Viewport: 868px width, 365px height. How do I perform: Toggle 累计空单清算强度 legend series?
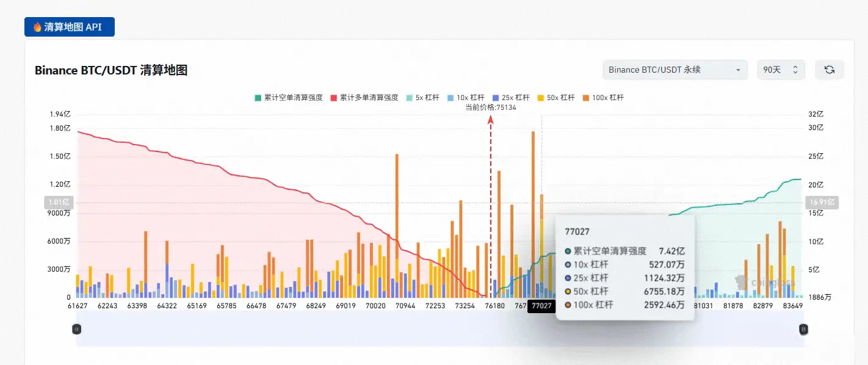click(x=288, y=98)
